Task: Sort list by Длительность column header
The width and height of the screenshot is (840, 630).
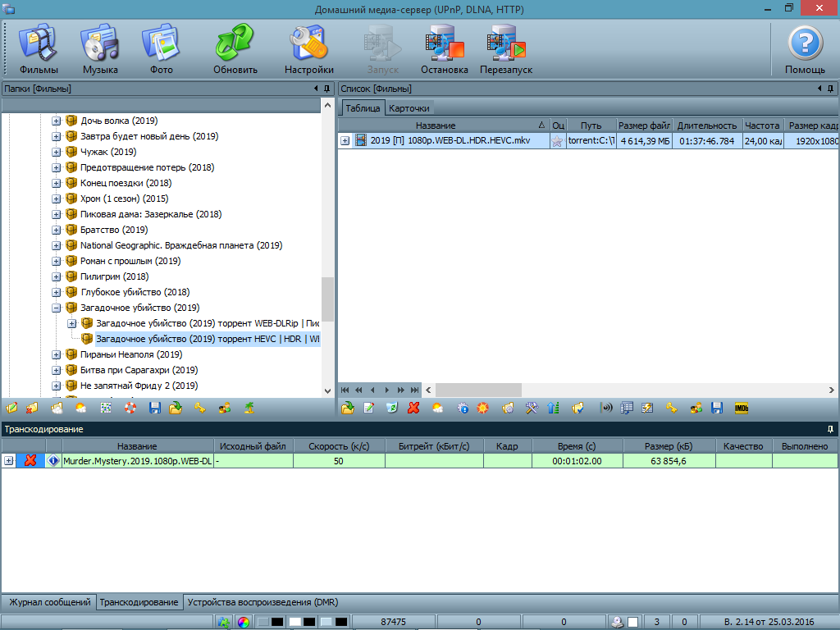Action: (x=707, y=126)
